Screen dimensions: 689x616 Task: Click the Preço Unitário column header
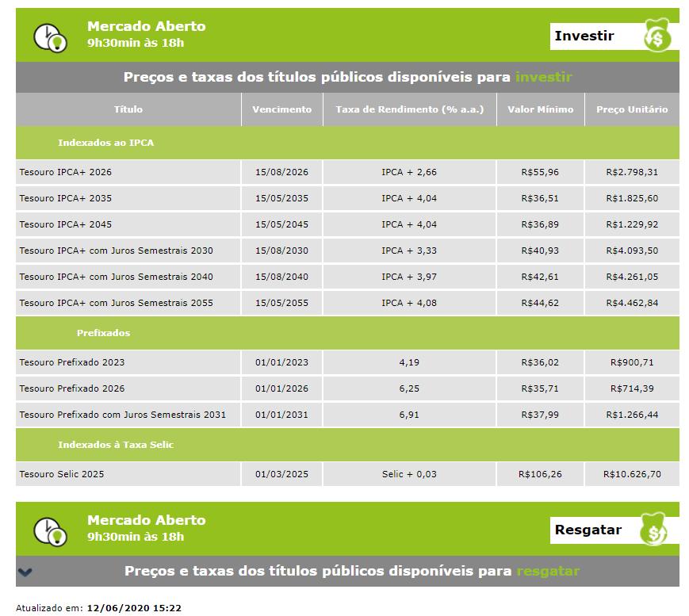click(x=631, y=109)
